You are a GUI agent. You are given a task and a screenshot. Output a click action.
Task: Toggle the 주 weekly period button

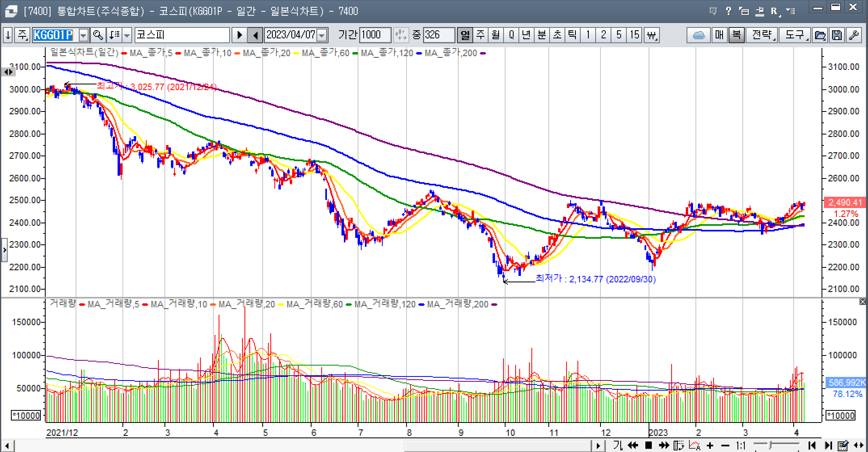pos(480,35)
